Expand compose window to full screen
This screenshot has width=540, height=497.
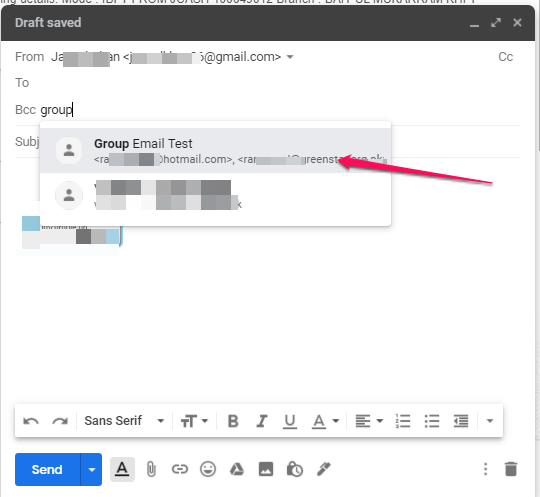pos(496,23)
